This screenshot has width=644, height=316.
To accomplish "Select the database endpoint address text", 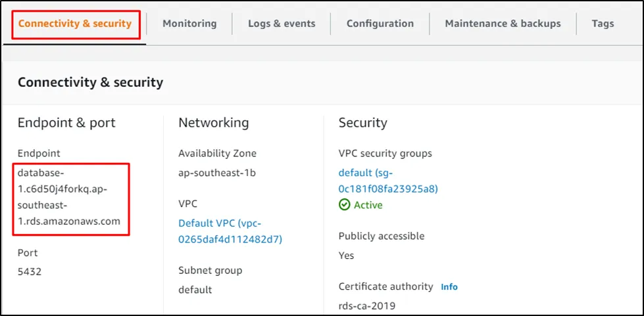I will click(68, 196).
